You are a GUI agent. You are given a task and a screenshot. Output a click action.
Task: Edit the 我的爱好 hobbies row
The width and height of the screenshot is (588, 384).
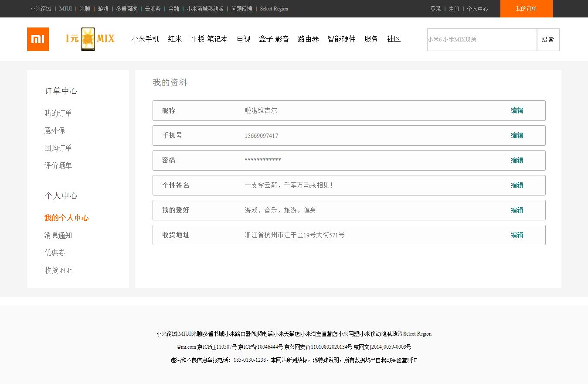[x=517, y=210]
